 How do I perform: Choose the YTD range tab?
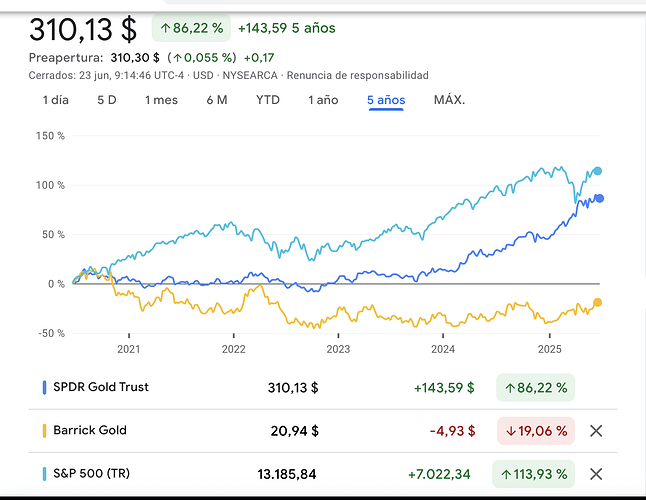click(x=268, y=100)
